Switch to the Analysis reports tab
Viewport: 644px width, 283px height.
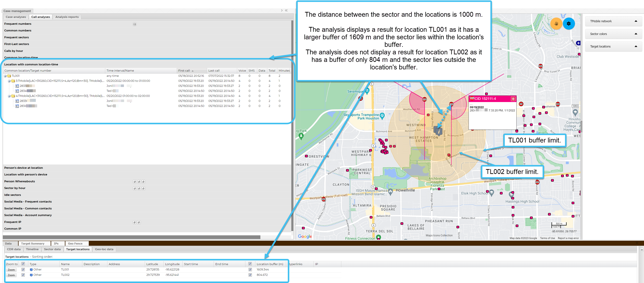(67, 17)
